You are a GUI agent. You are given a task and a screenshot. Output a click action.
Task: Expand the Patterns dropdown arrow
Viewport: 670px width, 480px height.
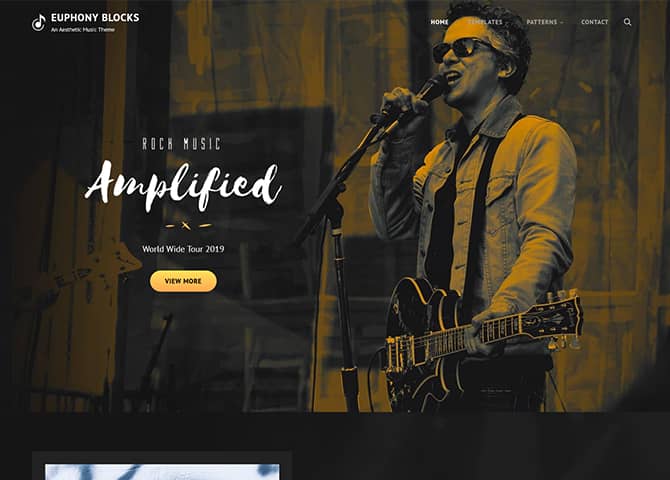[x=561, y=22]
